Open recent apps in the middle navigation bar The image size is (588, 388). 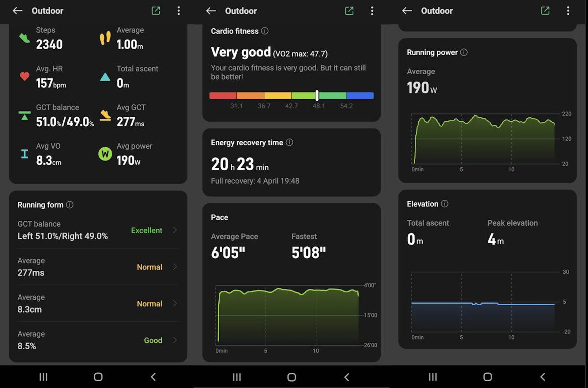[237, 377]
